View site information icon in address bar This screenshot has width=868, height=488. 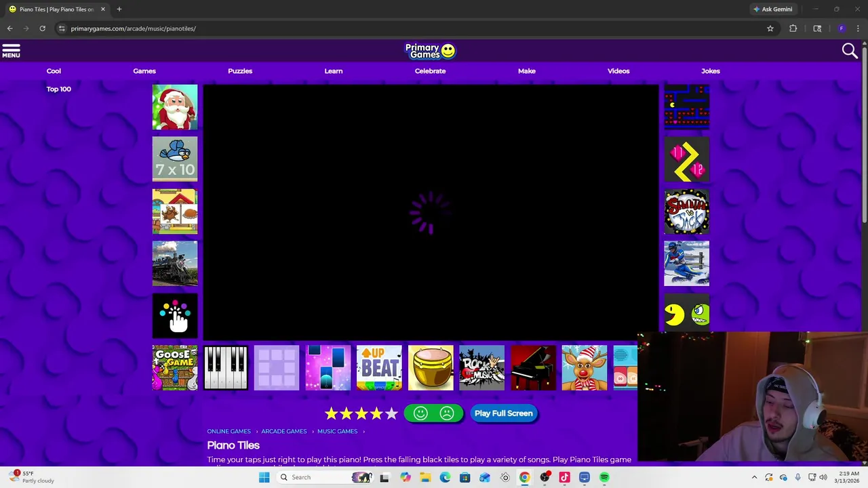coord(62,28)
